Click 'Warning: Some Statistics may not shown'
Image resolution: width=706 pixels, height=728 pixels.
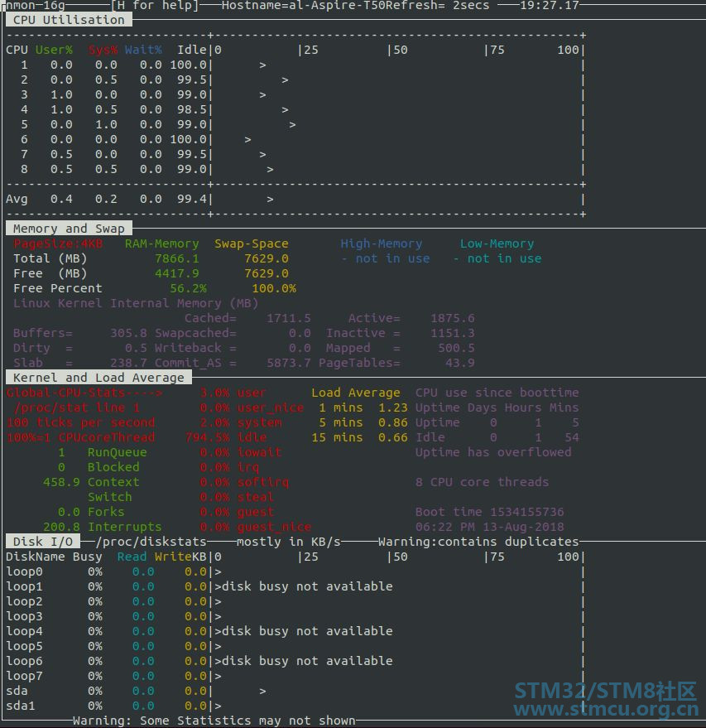pyautogui.click(x=214, y=721)
